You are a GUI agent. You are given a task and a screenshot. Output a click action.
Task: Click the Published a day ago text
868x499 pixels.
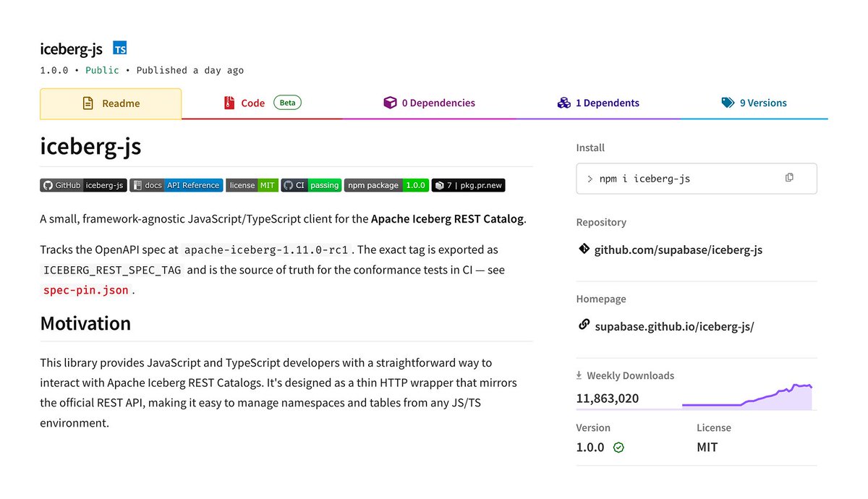pyautogui.click(x=190, y=70)
